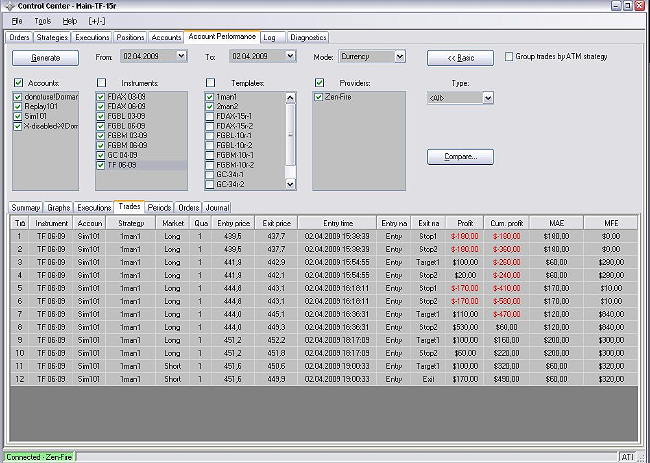Uncheck the Replay101 account checkbox
This screenshot has width=650, height=463.
click(19, 107)
